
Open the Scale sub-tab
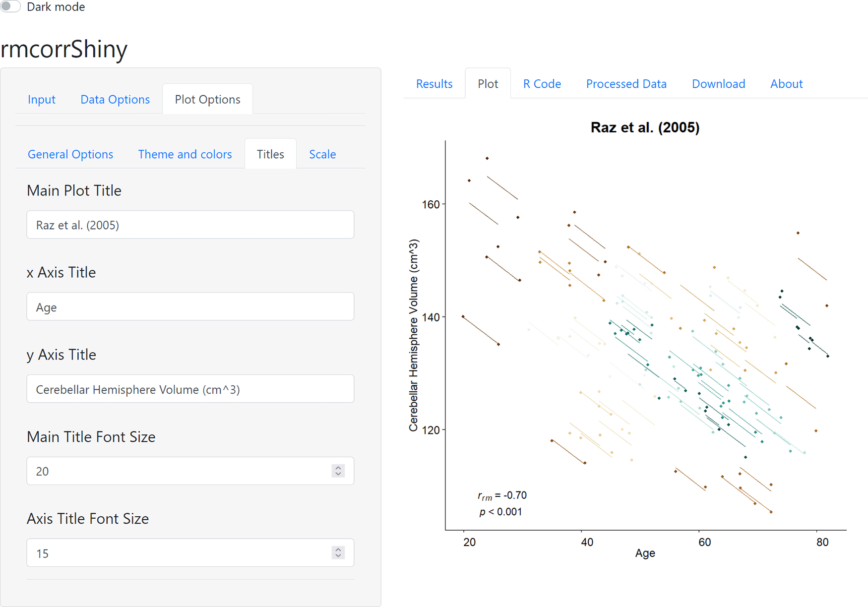click(x=322, y=154)
